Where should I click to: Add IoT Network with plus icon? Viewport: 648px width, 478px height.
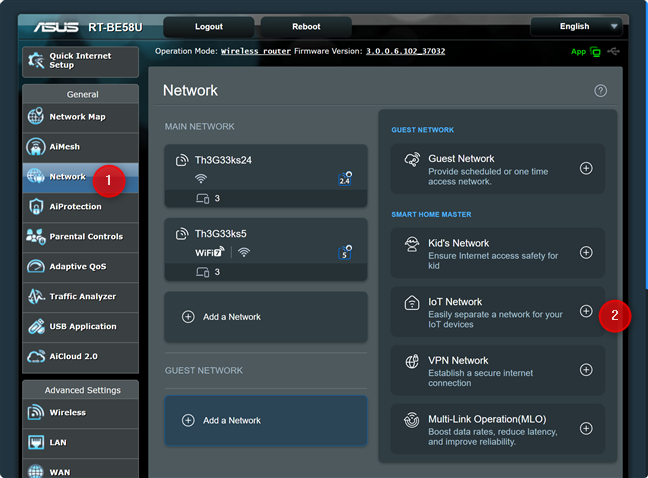click(x=586, y=311)
